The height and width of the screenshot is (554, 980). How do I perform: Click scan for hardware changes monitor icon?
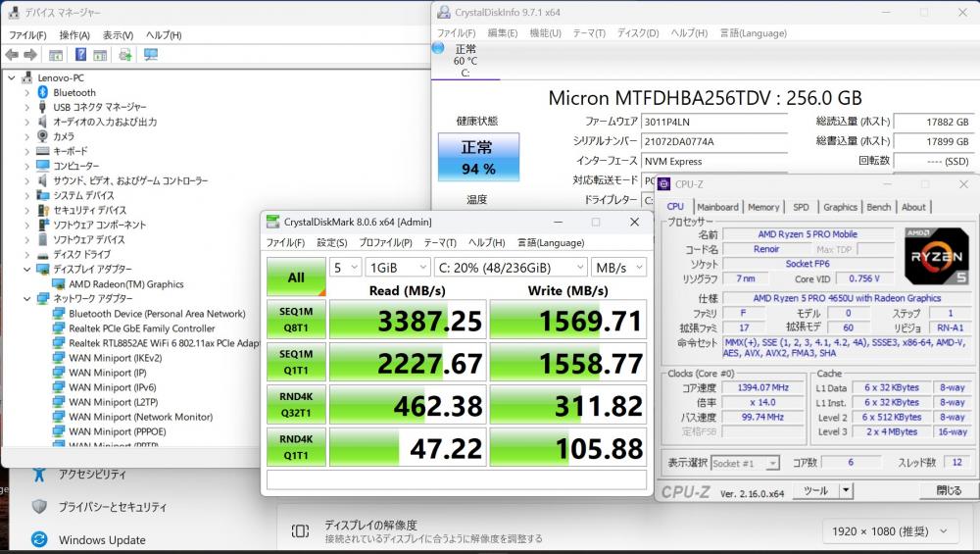[x=151, y=55]
